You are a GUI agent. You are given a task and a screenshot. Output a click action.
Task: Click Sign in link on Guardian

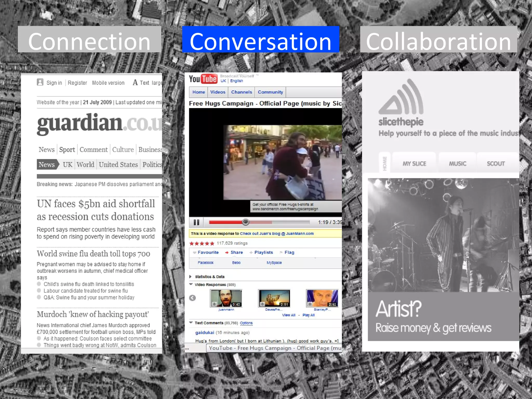point(54,83)
